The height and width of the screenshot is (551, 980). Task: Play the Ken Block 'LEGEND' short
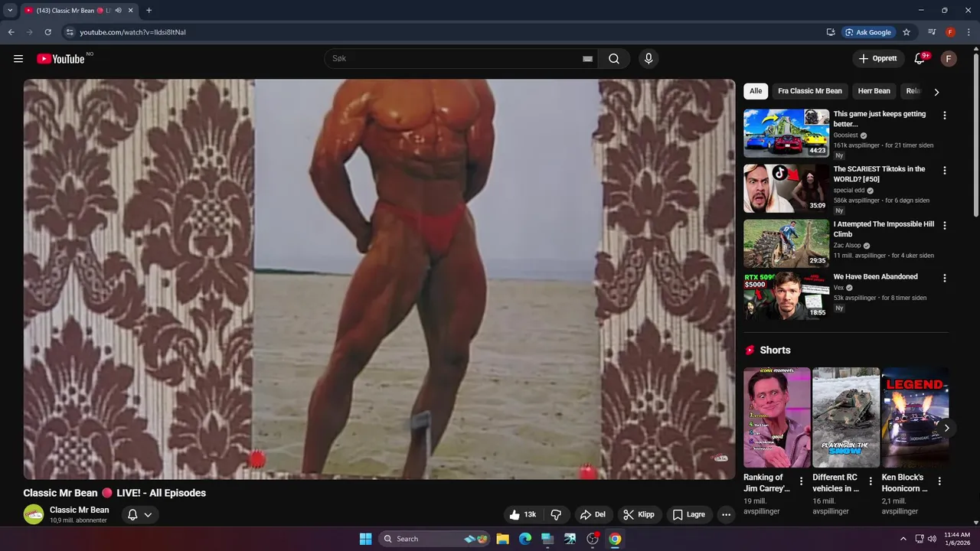(915, 417)
